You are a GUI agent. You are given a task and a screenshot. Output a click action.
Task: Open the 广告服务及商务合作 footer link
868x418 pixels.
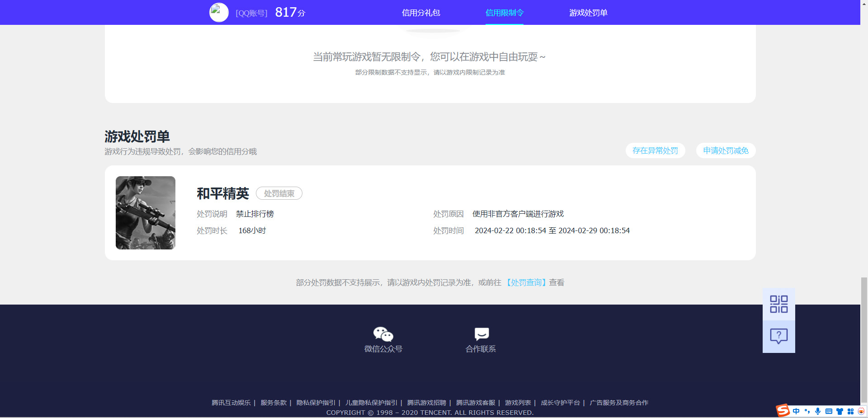pos(619,403)
